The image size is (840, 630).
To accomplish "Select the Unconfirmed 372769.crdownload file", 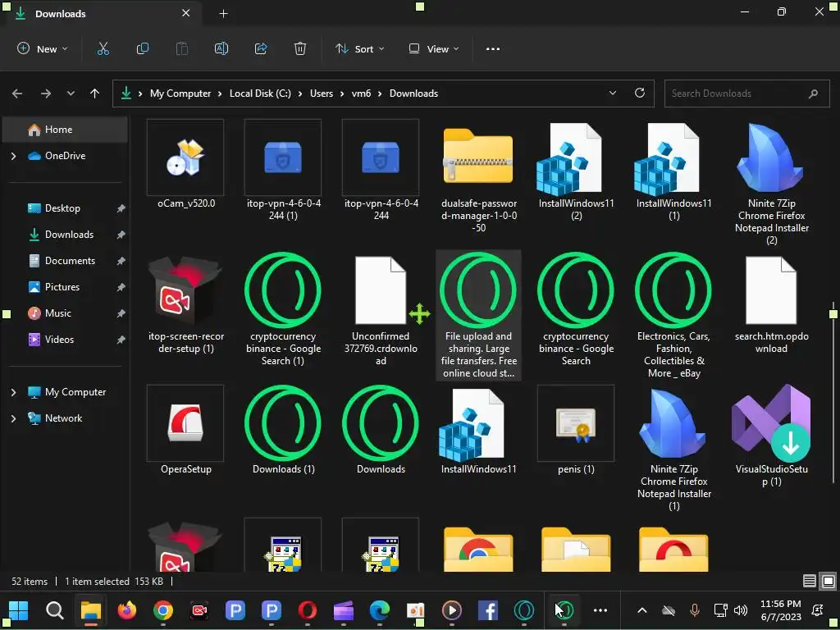I will tap(381, 309).
